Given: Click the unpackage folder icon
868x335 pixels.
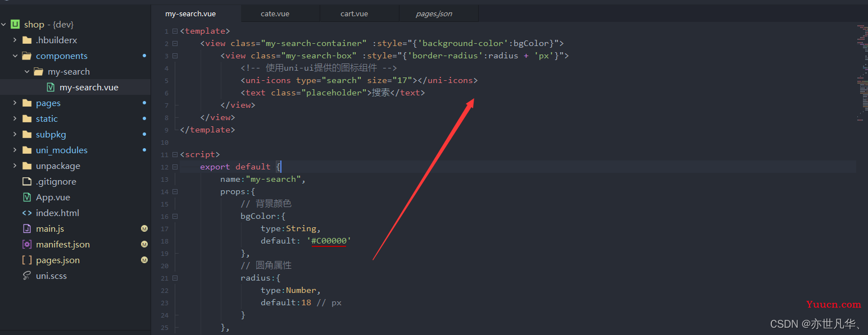Looking at the screenshot, I should (26, 166).
